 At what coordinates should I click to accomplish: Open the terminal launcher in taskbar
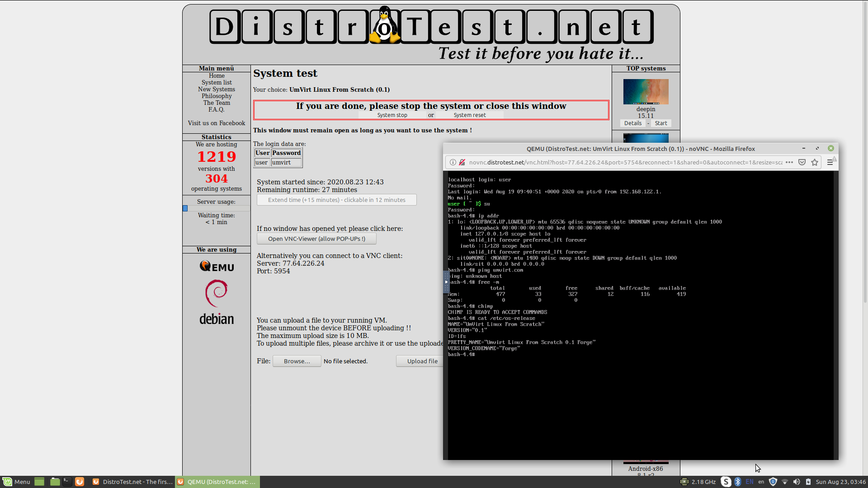[x=67, y=482]
